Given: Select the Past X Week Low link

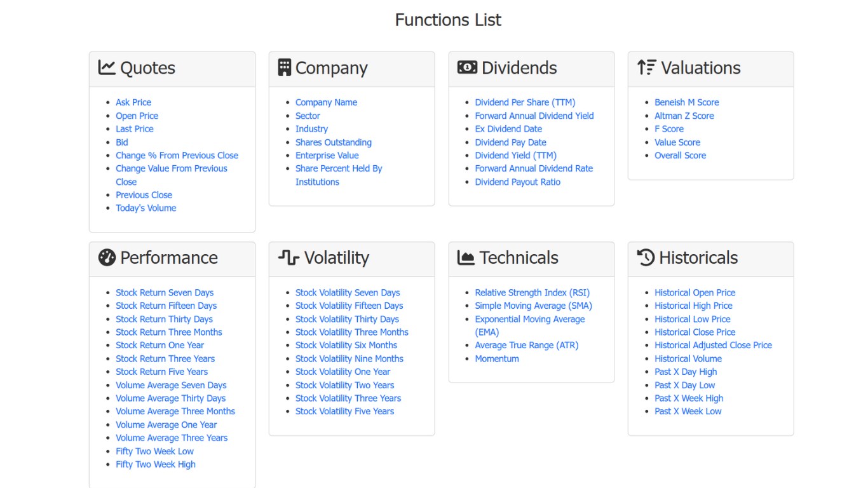Looking at the screenshot, I should (688, 412).
